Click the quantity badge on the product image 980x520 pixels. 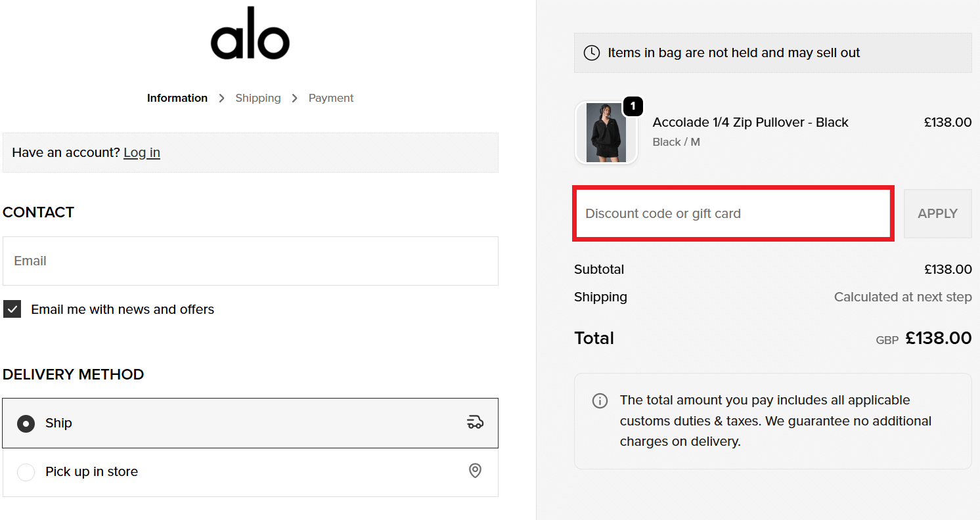(633, 106)
